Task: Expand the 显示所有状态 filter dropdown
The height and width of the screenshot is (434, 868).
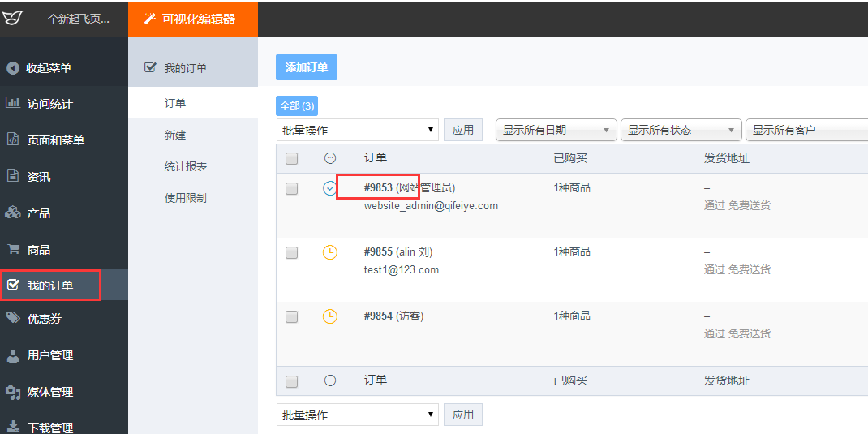Action: [x=681, y=130]
